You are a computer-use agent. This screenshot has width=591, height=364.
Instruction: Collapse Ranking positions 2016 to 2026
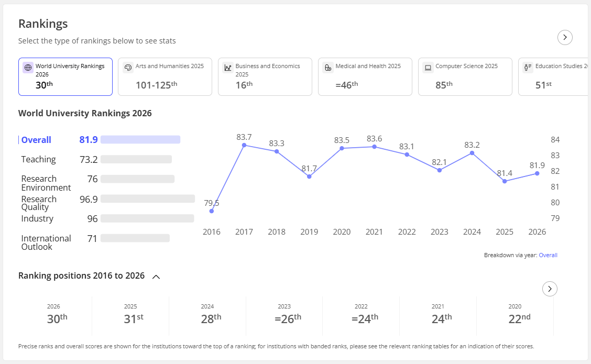156,277
